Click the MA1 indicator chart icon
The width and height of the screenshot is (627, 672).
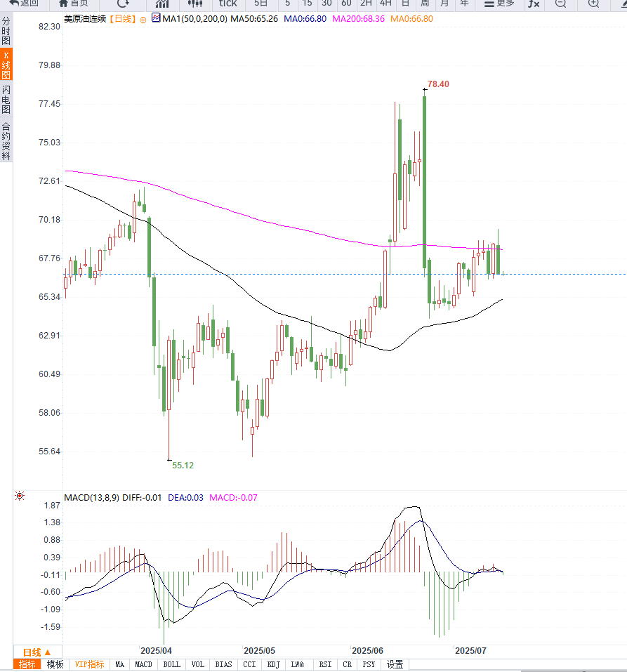pyautogui.click(x=156, y=19)
